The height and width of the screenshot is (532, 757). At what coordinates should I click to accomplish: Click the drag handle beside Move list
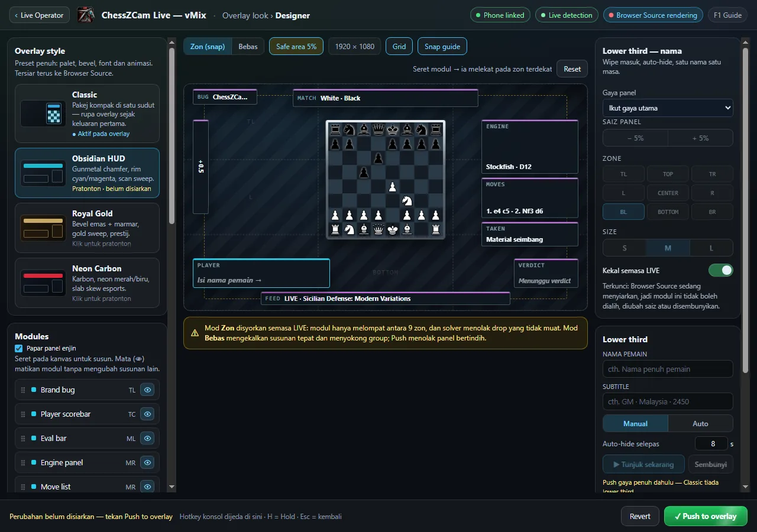click(x=23, y=487)
